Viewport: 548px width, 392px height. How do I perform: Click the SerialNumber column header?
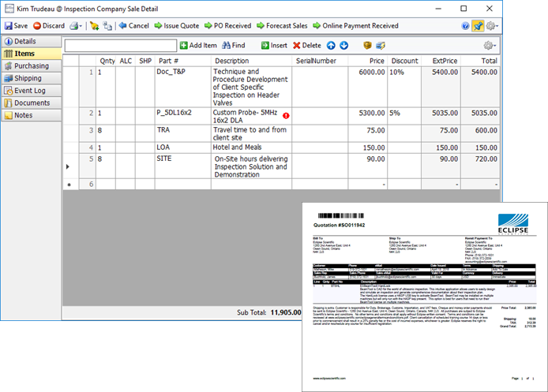pos(320,61)
